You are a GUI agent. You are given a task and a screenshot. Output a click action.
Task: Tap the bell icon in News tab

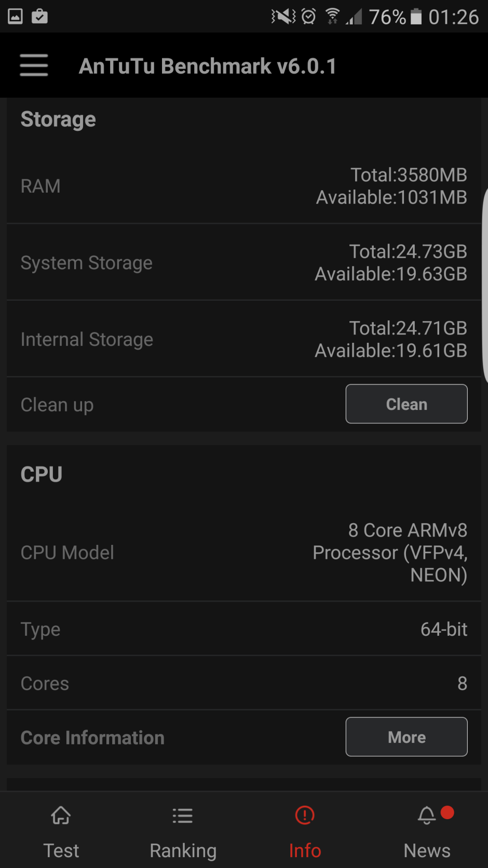tap(427, 815)
